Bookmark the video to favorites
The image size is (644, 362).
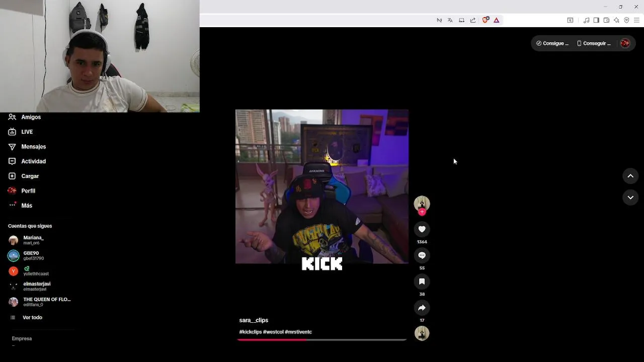pyautogui.click(x=422, y=282)
